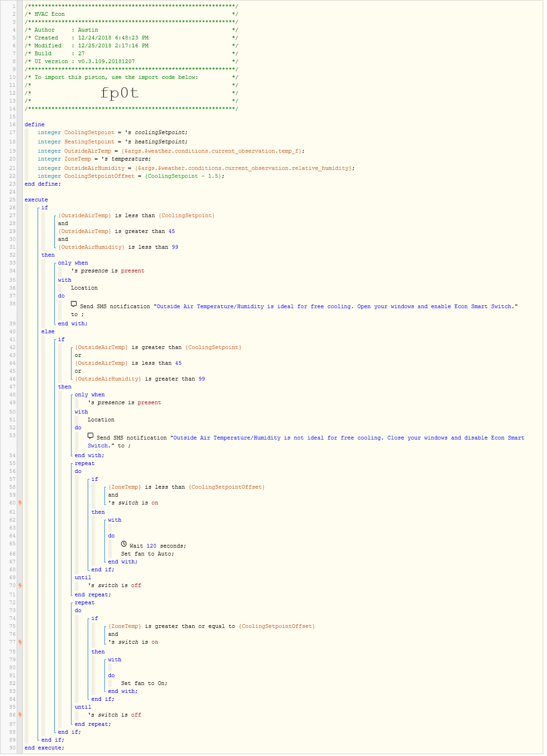
Task: Click the repeat keyword on line 72
Action: [85, 602]
